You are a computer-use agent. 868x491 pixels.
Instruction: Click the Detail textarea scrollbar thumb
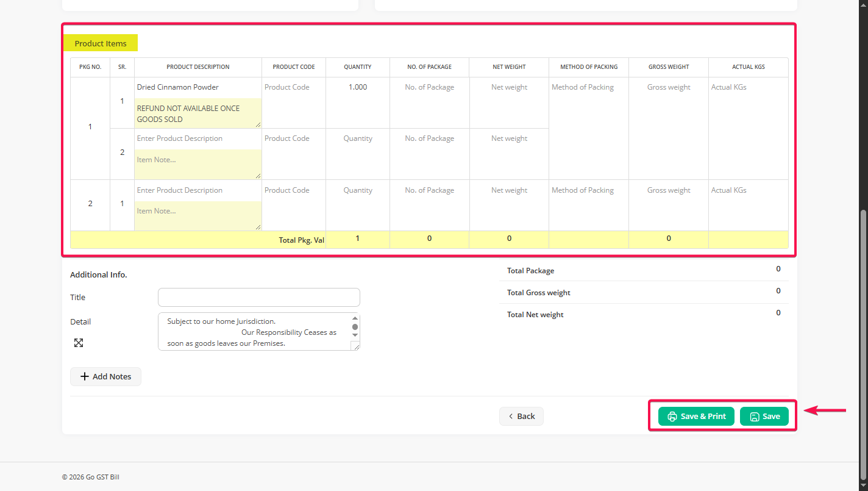[355, 327]
